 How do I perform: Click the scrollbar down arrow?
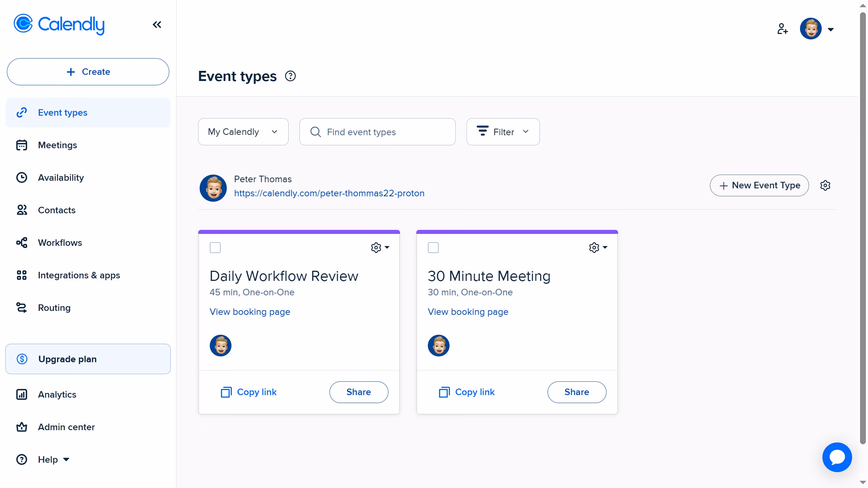click(x=863, y=483)
